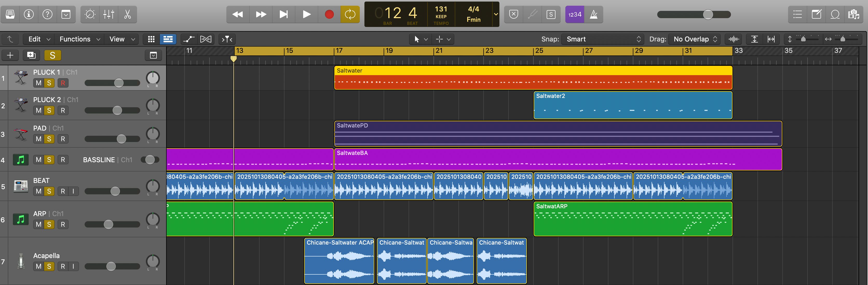The image size is (868, 285).
Task: Mute the PLUCK 2 track
Action: [x=38, y=110]
